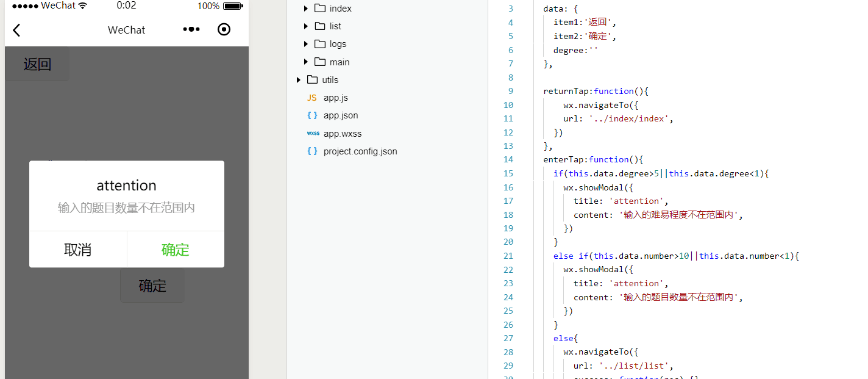Click line number 14 in the editor gutter

[508, 160]
